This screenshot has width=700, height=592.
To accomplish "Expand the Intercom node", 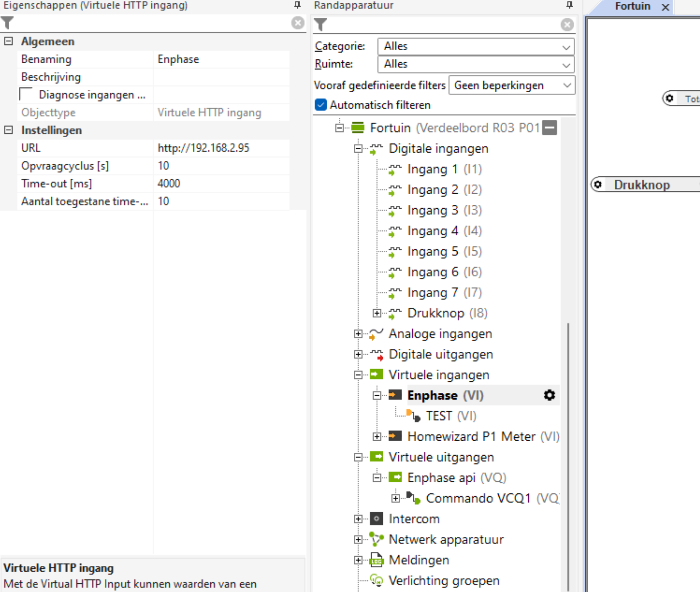I will point(358,519).
